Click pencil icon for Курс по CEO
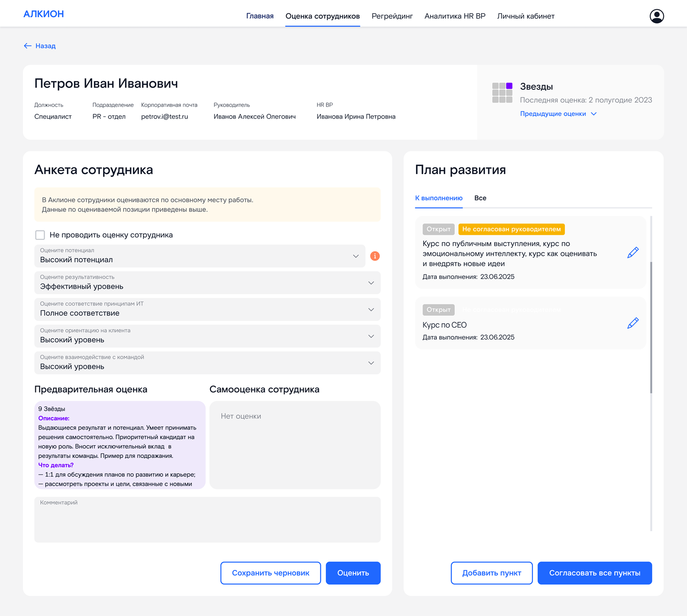 (x=633, y=323)
